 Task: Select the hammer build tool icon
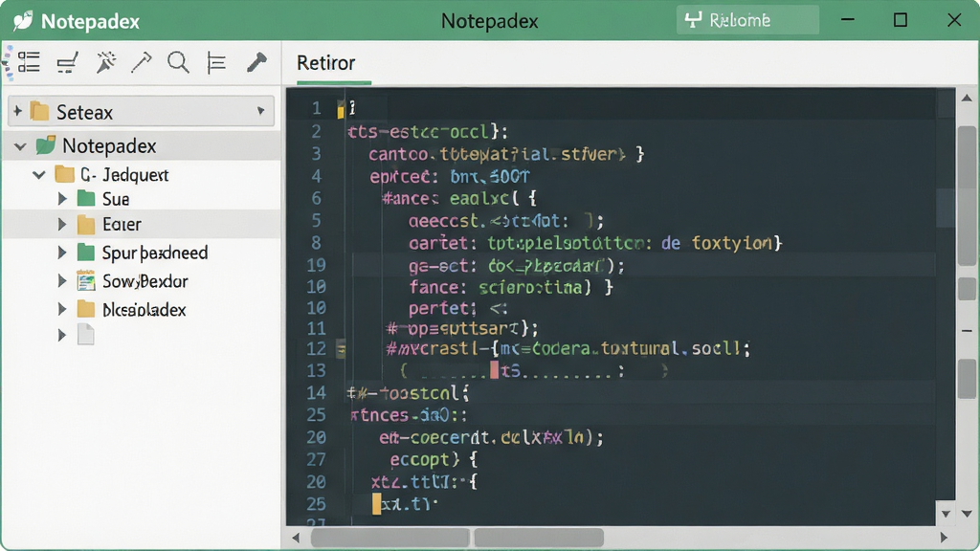pyautogui.click(x=256, y=62)
